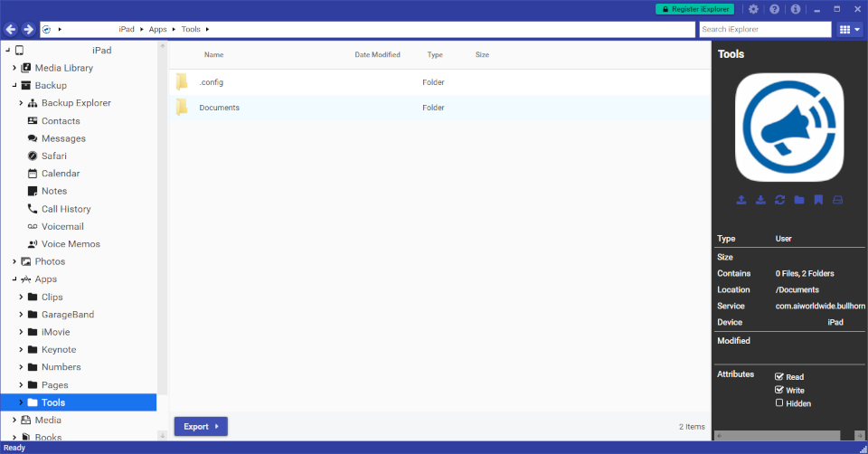This screenshot has width=868, height=454.
Task: Enable the Hidden attribute checkbox
Action: click(779, 403)
